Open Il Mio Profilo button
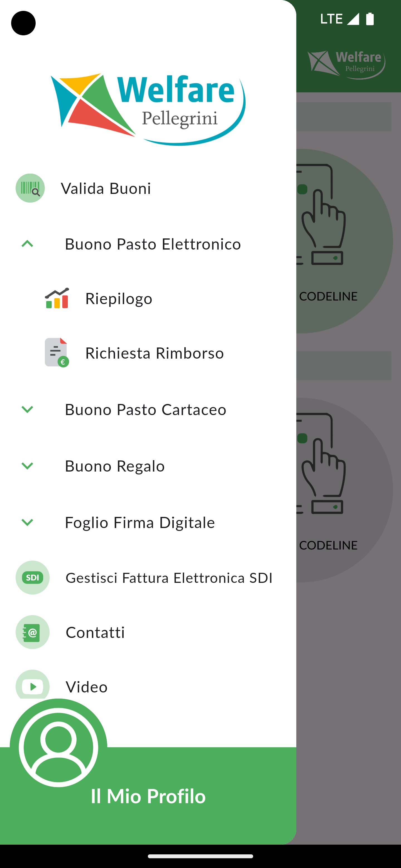Image resolution: width=401 pixels, height=868 pixels. 148,796
